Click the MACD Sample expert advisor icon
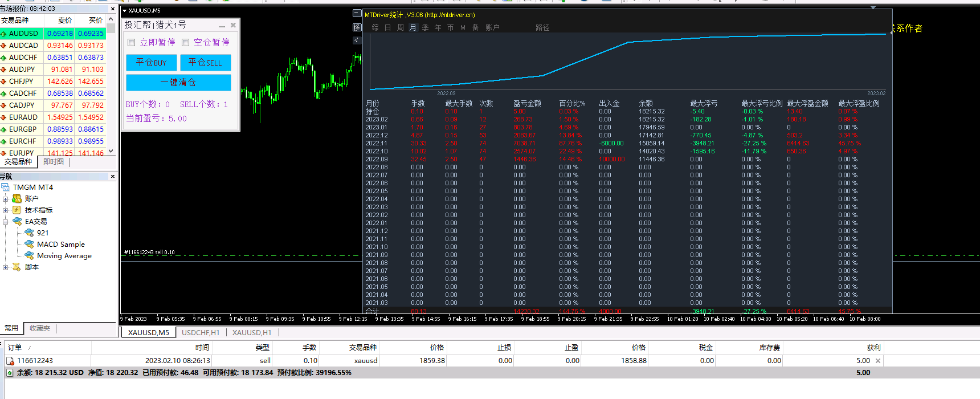The height and width of the screenshot is (399, 980). 29,244
